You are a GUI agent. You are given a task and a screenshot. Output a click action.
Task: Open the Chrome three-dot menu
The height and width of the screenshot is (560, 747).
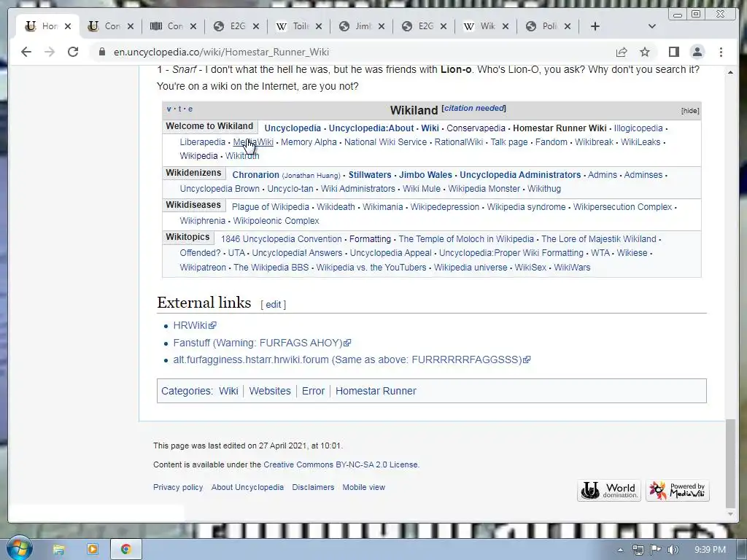coord(721,52)
